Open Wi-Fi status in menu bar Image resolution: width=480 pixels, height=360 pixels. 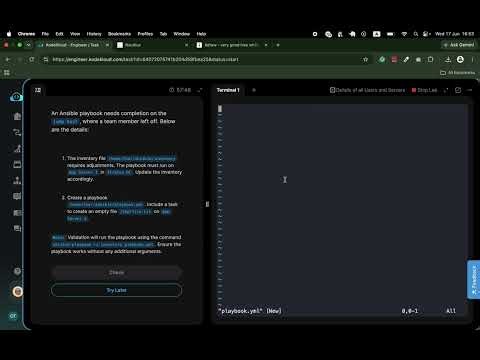tap(404, 34)
